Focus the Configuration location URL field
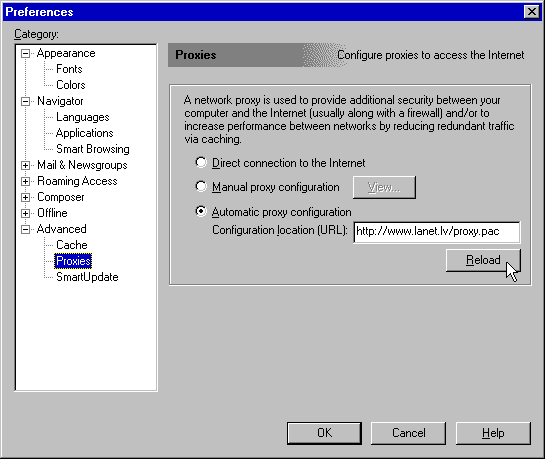545x459 pixels. tap(437, 232)
